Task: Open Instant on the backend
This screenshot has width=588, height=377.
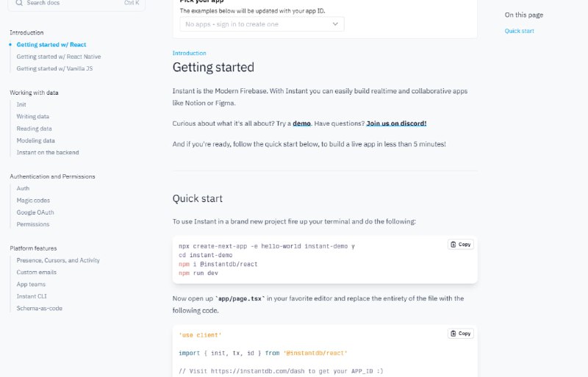Action: (x=48, y=152)
